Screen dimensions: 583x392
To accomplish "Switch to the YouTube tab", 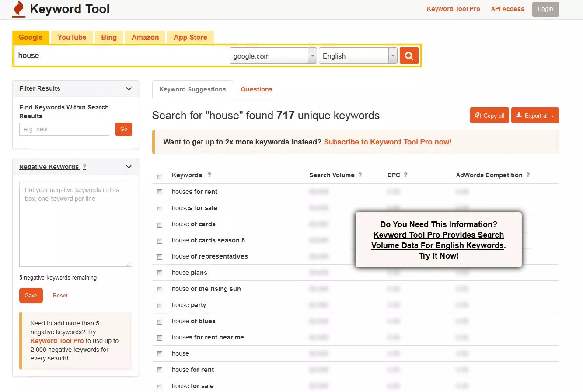I will click(72, 37).
